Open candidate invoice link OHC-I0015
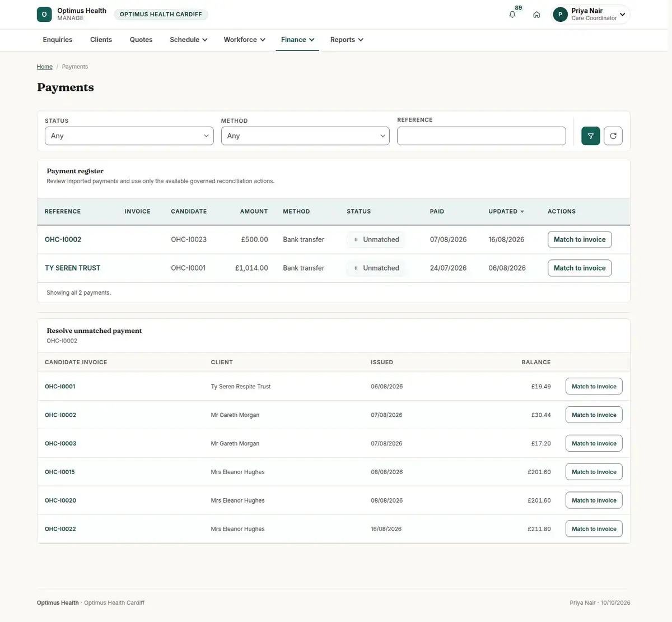Viewport: 672px width, 622px height. [x=60, y=472]
